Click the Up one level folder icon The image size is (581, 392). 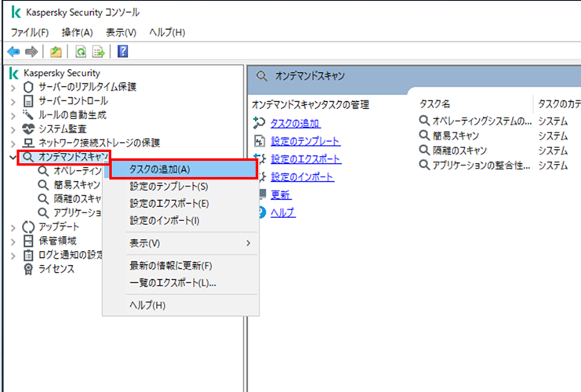(x=56, y=52)
